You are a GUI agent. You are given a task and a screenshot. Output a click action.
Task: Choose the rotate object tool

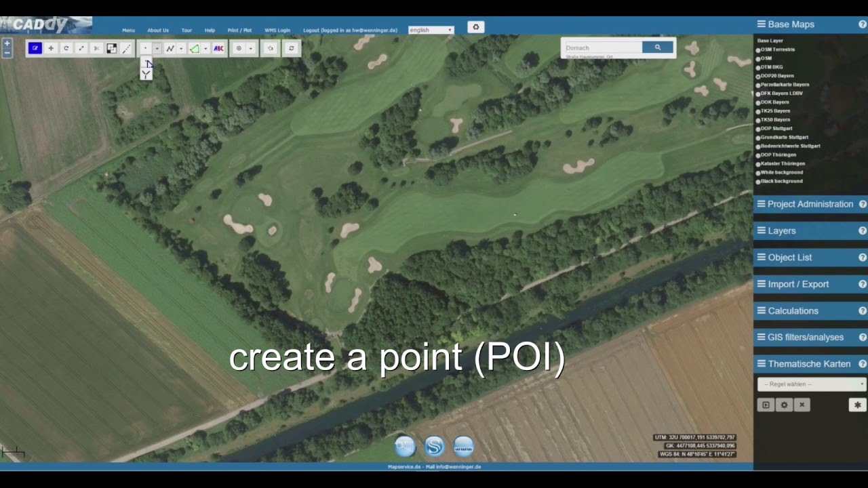coord(66,48)
